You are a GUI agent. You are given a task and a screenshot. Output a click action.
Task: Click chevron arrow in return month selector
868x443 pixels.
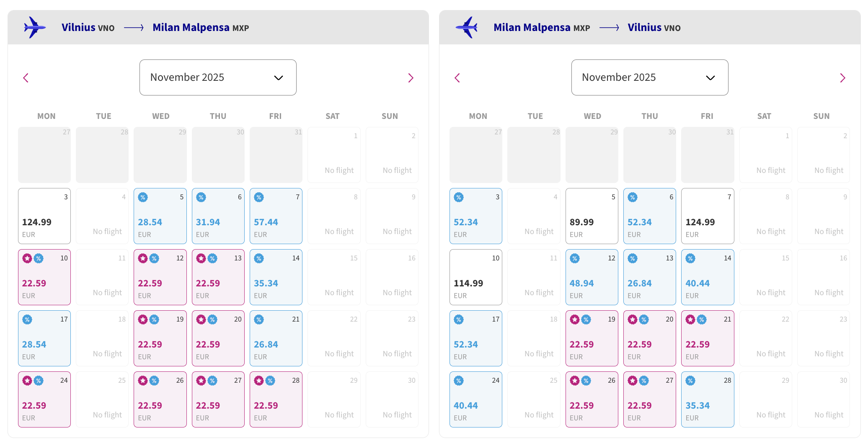tap(710, 78)
